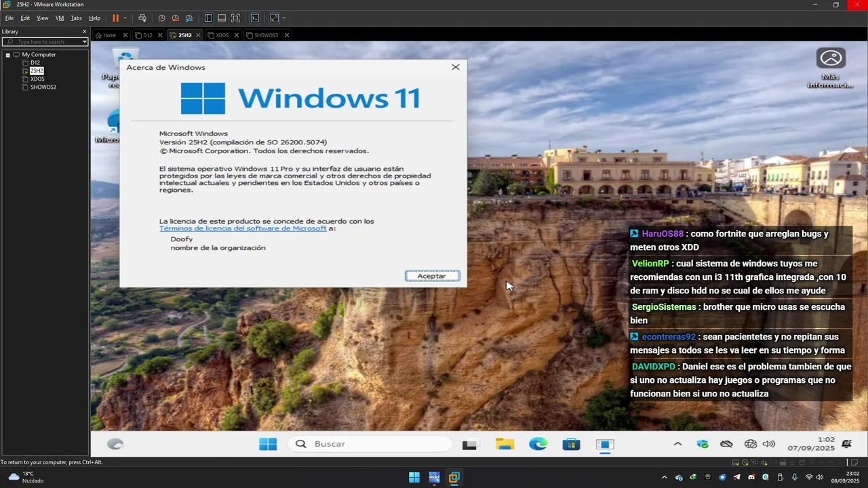Open the host Windows Start button
Viewport: 868px width, 488px height.
[414, 477]
